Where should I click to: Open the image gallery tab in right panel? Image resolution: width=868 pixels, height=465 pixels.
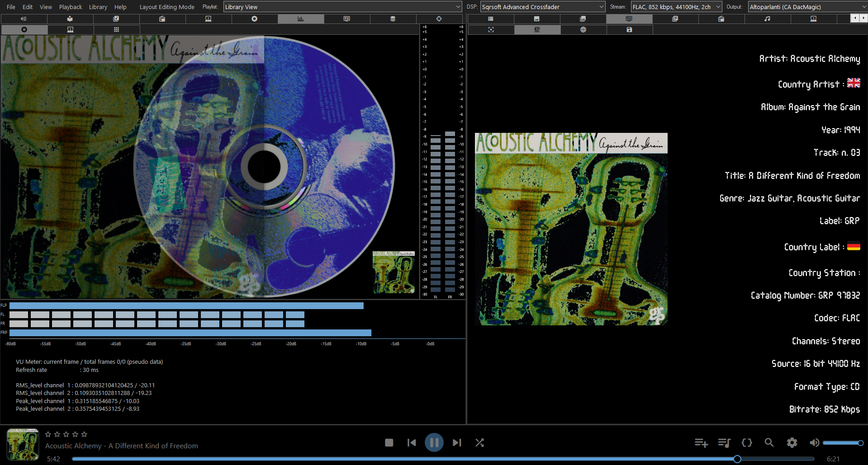point(583,19)
